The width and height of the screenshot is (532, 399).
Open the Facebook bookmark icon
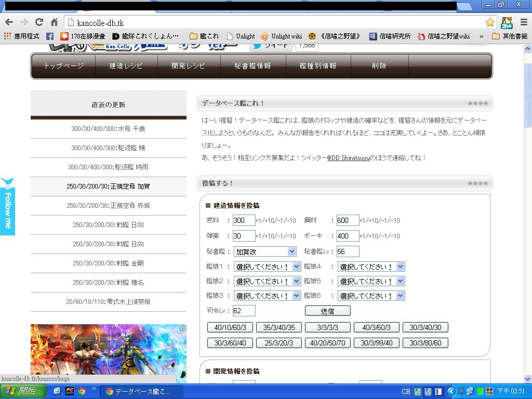50,36
